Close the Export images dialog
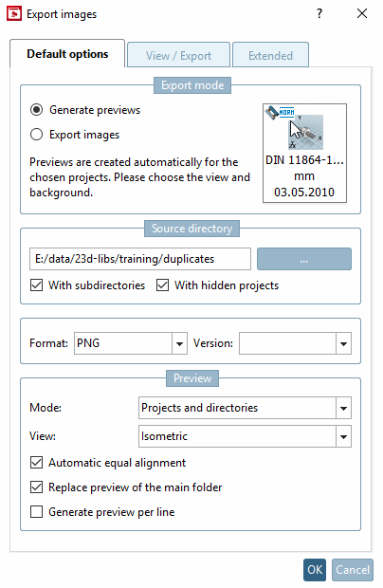 coord(362,14)
